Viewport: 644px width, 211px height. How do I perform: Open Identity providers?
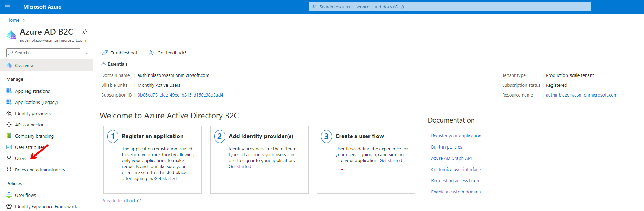33,113
